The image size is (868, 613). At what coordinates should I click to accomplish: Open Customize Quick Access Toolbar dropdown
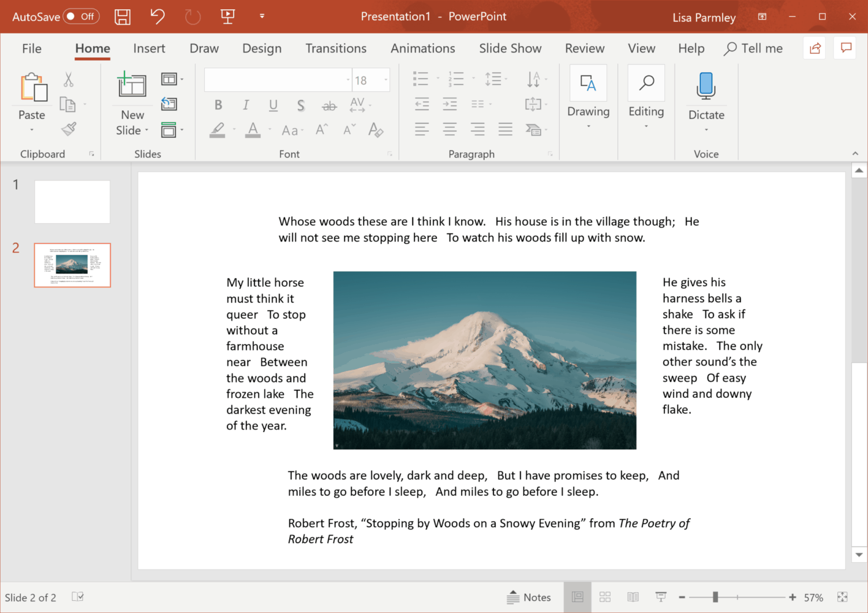[x=262, y=16]
